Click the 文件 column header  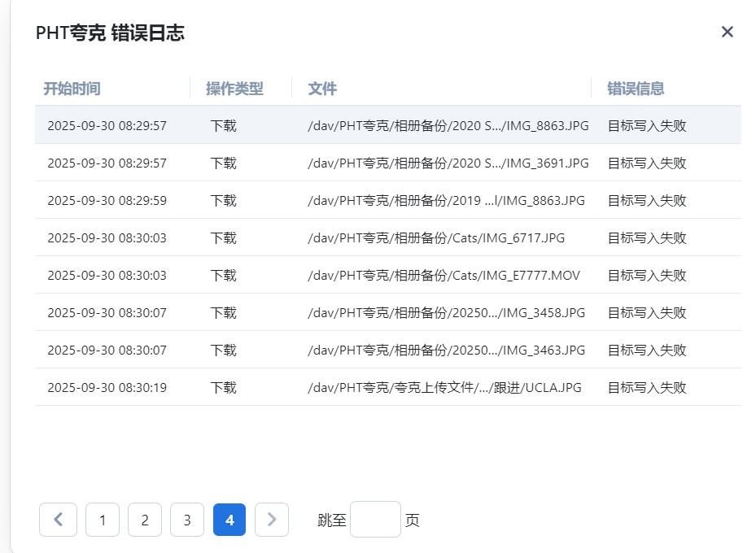(322, 89)
